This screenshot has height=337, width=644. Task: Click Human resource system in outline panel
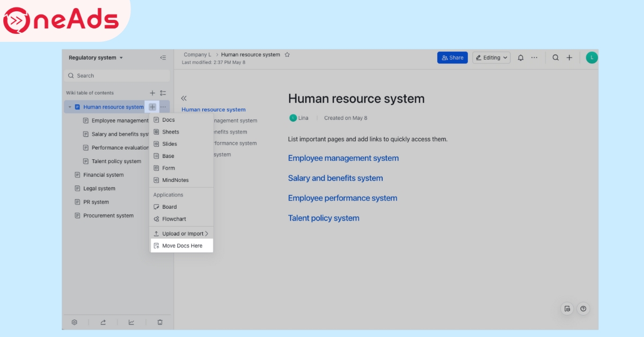[214, 109]
